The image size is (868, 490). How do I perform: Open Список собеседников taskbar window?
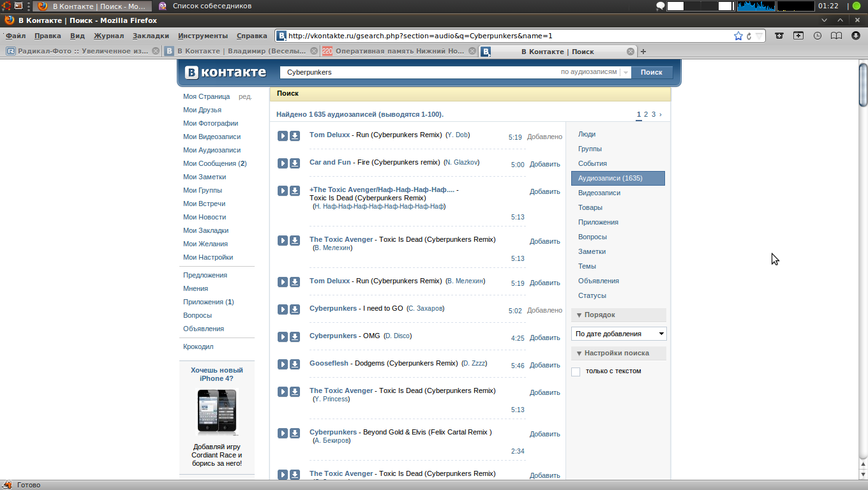[x=206, y=6]
